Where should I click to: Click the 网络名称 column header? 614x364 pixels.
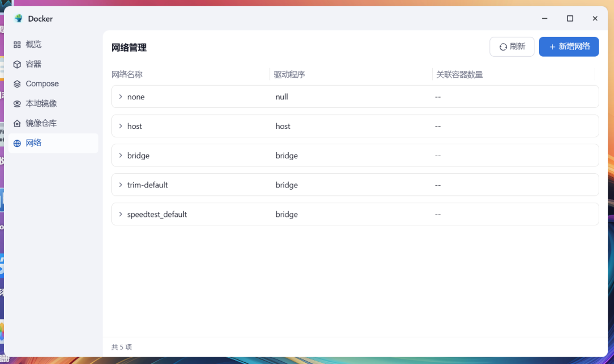coord(127,74)
